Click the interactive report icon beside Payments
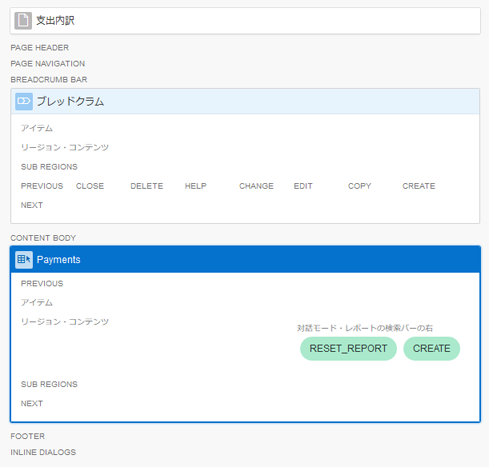The width and height of the screenshot is (489, 467). [24, 260]
